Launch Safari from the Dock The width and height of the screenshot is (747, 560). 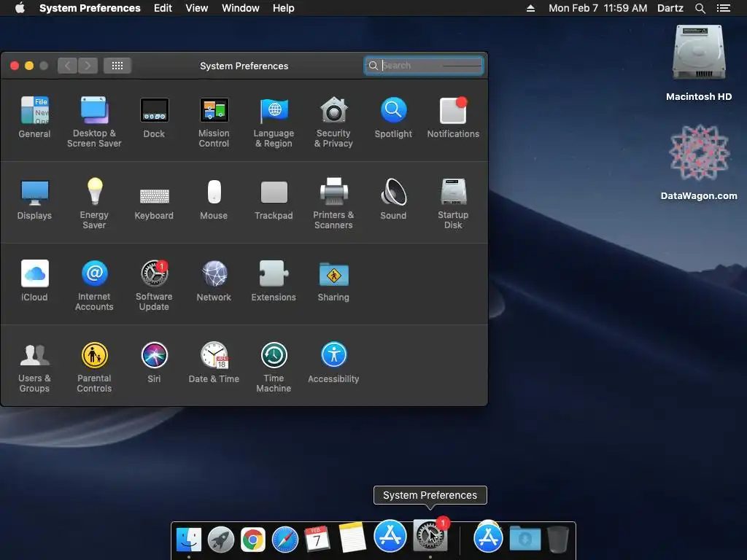[x=285, y=540]
